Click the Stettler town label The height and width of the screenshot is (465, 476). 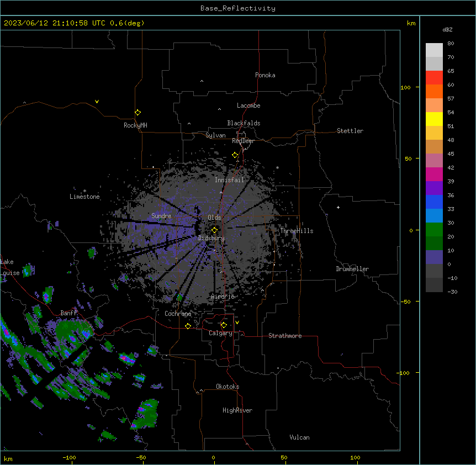tap(350, 131)
